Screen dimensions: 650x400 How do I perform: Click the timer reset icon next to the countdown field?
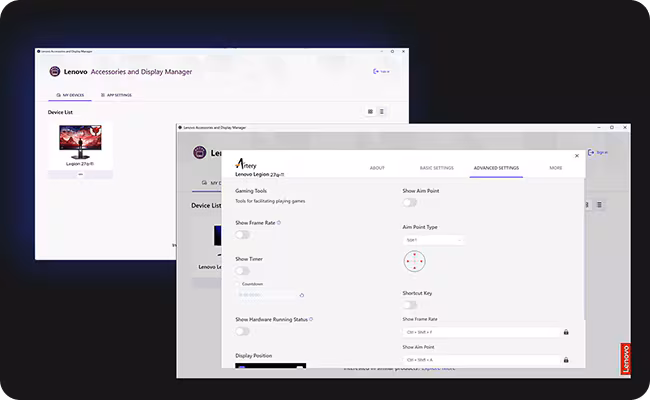[302, 295]
